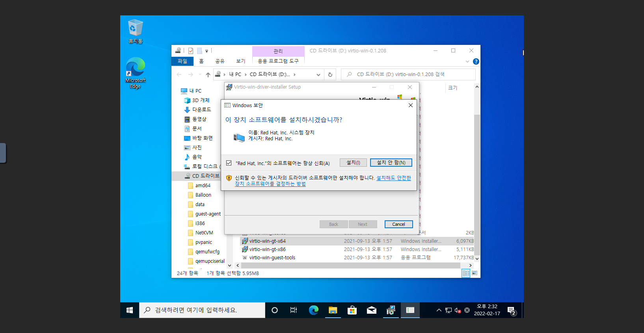Click the Windows 보안 dialog taskbar icon

410,310
